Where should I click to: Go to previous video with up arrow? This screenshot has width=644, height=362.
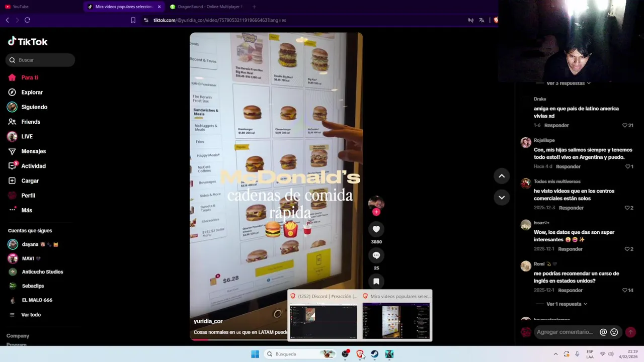pyautogui.click(x=502, y=176)
